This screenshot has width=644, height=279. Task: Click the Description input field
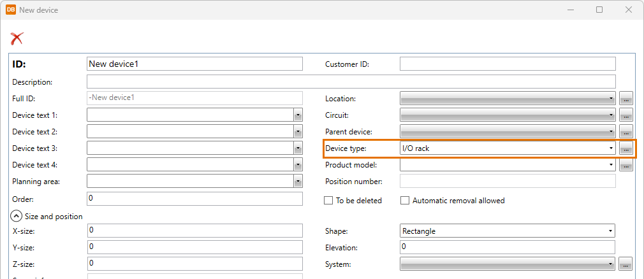coord(351,82)
